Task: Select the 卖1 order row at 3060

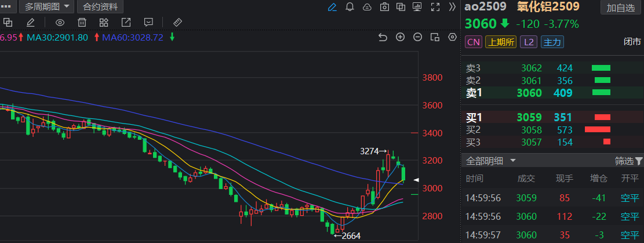Action: [552, 93]
